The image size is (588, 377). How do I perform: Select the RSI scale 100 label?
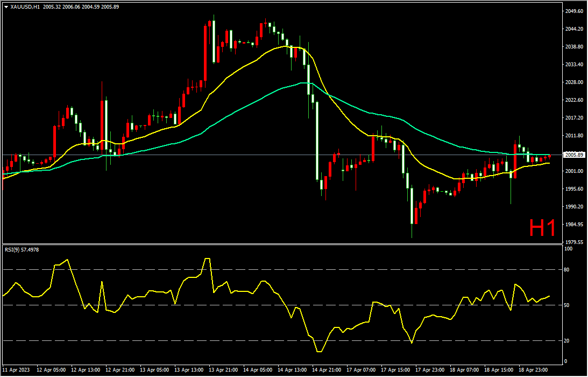[x=568, y=249]
